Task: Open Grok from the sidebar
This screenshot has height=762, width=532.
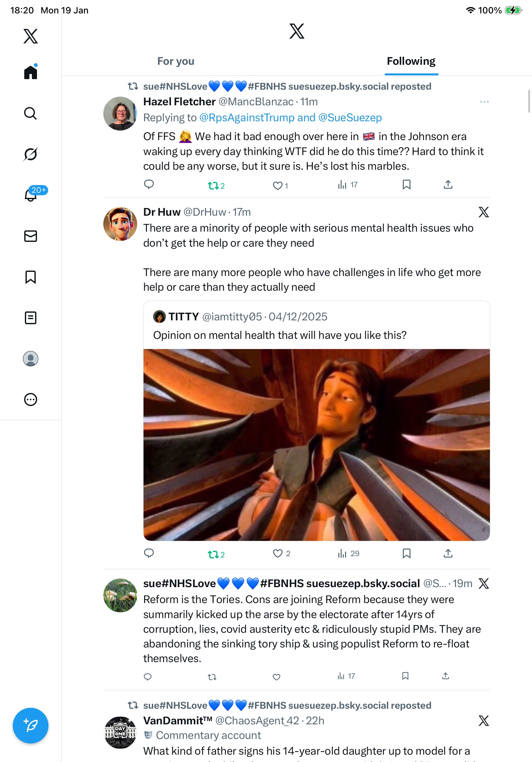Action: [x=30, y=154]
